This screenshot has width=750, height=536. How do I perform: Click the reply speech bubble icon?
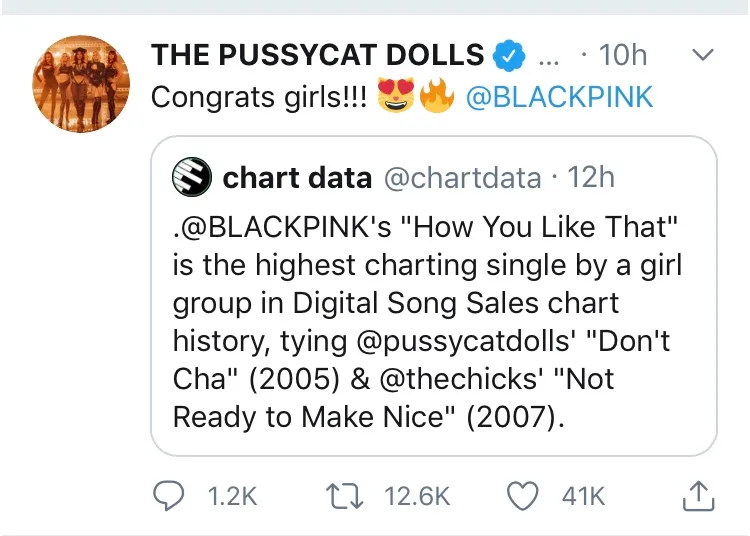168,496
